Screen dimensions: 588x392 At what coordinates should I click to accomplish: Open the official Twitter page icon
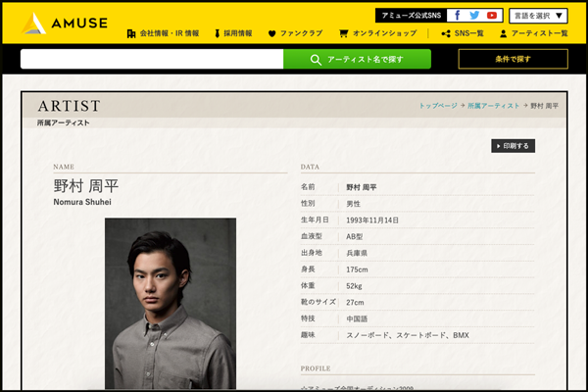[x=474, y=16]
